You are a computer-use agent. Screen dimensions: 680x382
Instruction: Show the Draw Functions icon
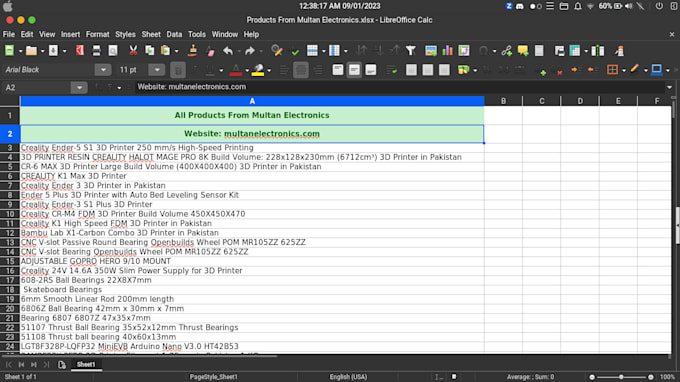pyautogui.click(x=619, y=51)
